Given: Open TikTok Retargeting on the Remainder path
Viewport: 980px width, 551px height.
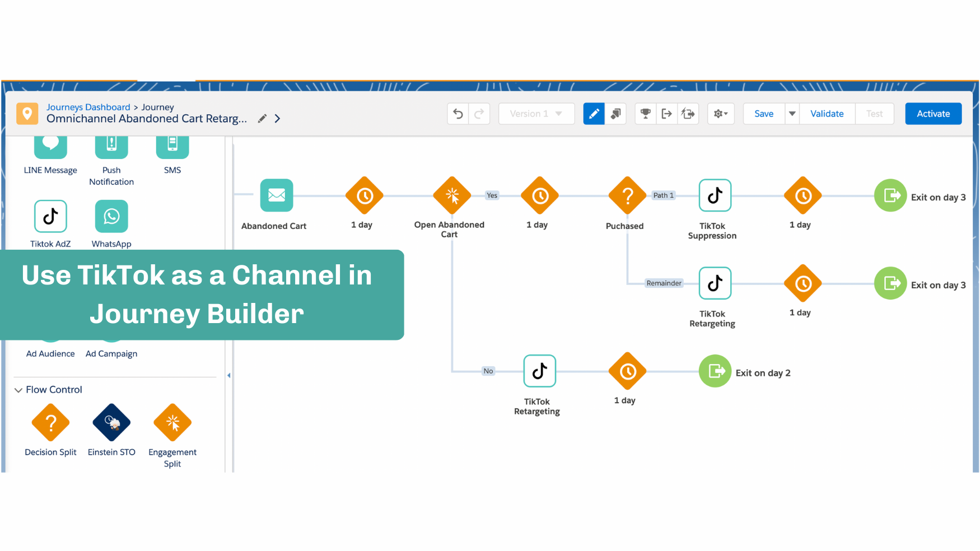Looking at the screenshot, I should click(x=715, y=283).
